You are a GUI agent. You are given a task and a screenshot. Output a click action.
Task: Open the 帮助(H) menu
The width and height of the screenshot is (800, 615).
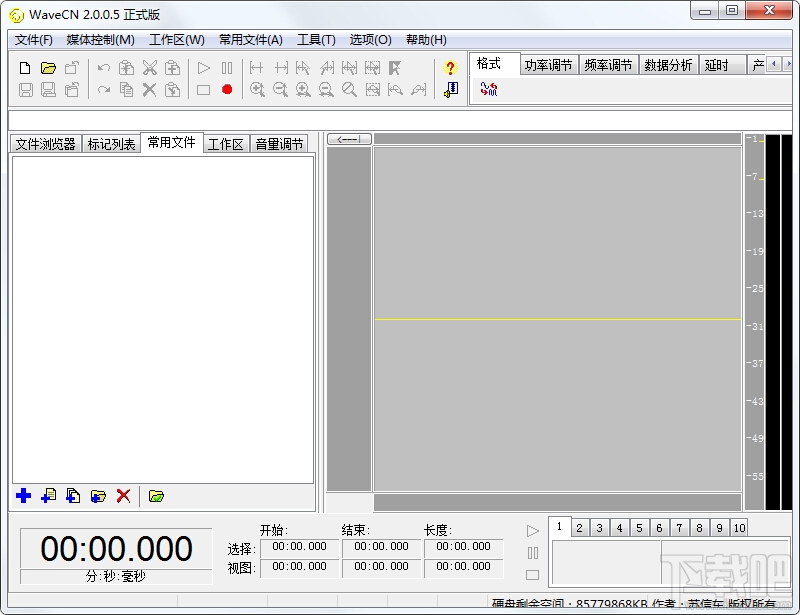point(426,40)
